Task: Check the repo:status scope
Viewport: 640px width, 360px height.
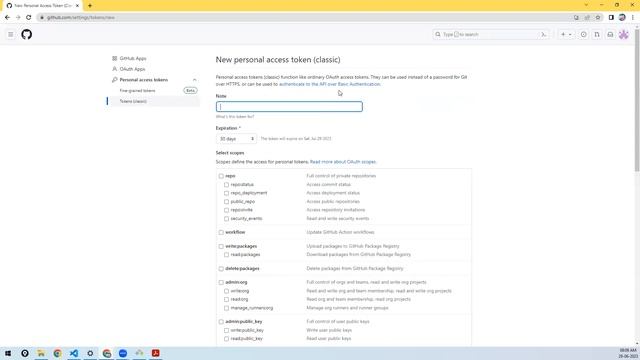Action: (x=227, y=185)
